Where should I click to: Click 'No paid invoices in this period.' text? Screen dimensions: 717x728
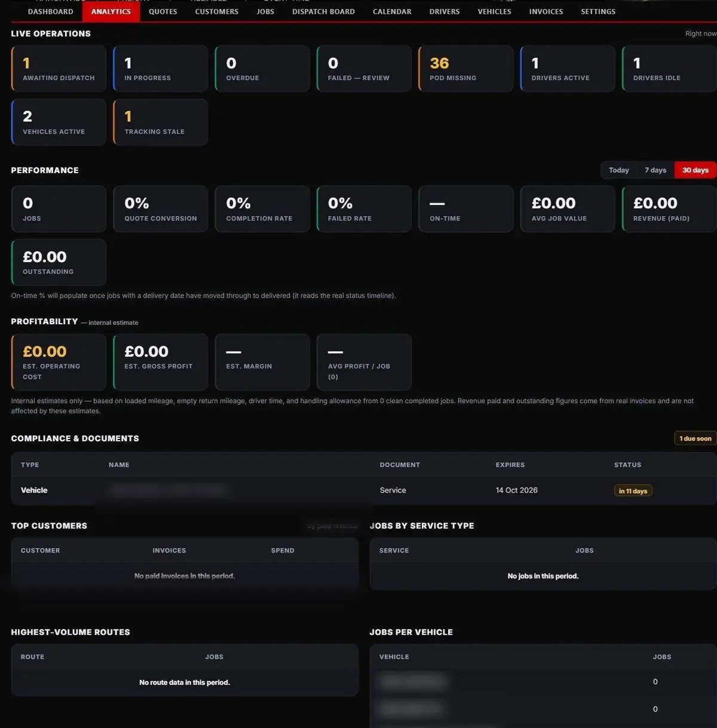tap(185, 576)
